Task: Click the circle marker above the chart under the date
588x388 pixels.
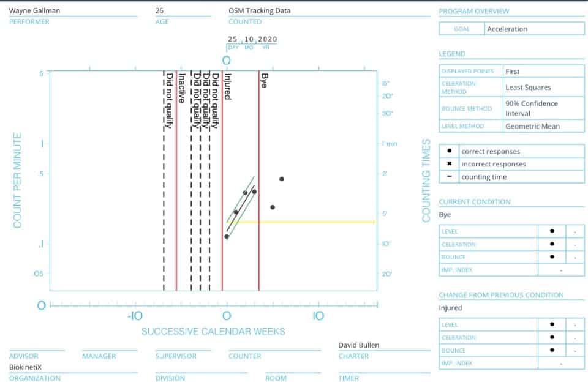Action: 227,60
